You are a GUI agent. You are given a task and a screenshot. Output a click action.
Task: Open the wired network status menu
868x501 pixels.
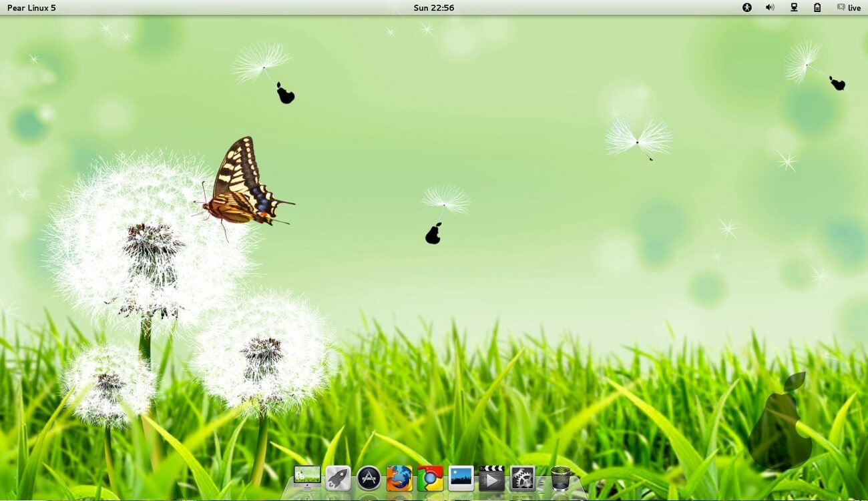click(794, 7)
